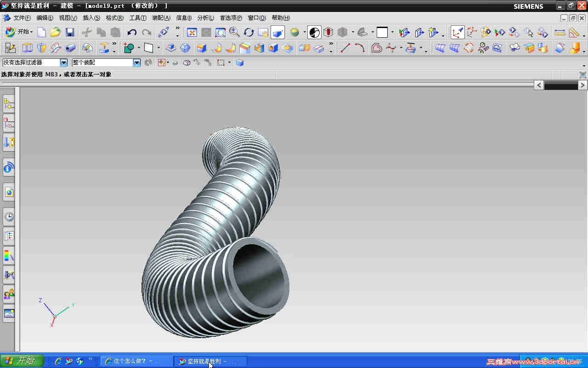Click the Datum plane icon

tap(148, 48)
